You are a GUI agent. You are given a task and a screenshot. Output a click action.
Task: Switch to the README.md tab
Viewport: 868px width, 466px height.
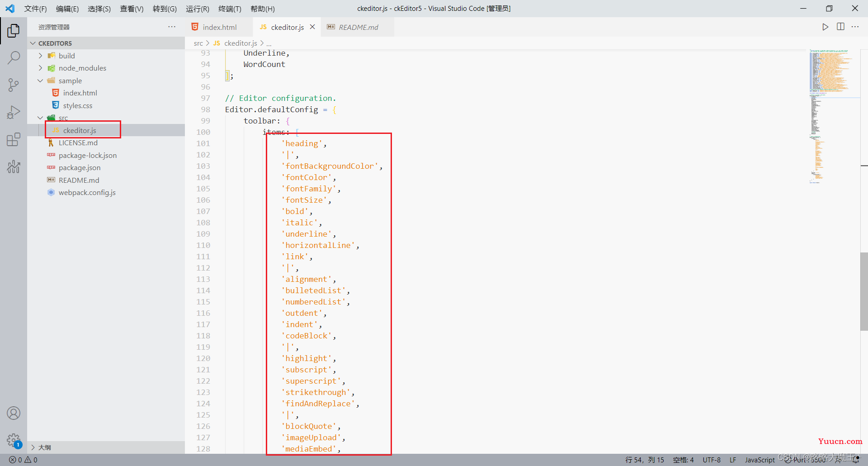coord(358,27)
